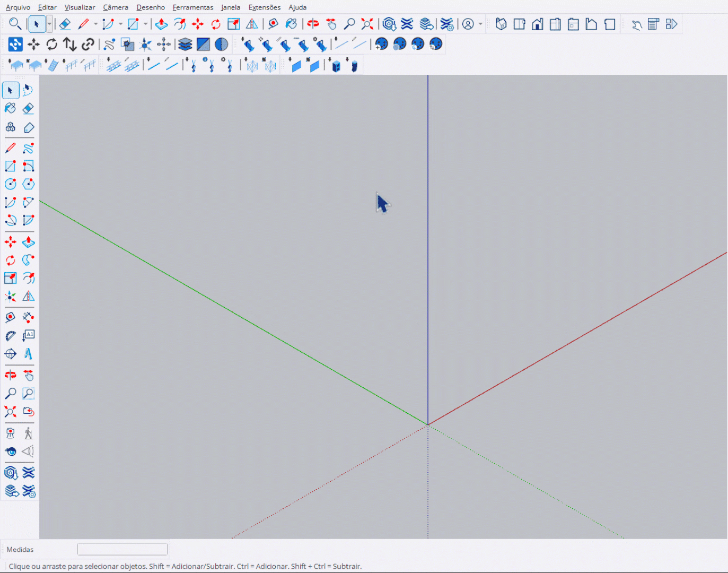Click the Search magnifier in top toolbar
The width and height of the screenshot is (728, 573).
pyautogui.click(x=15, y=24)
